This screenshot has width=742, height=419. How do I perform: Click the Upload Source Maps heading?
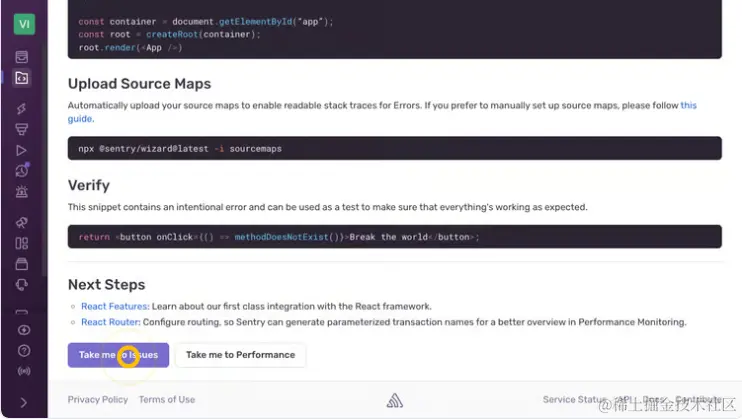pos(140,84)
